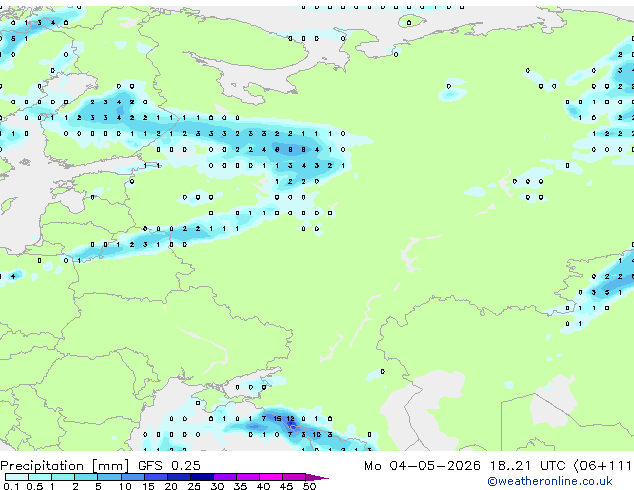This screenshot has width=634, height=490.
Task: Open the weatheronline.co.uk copyright link
Action: pos(550,481)
